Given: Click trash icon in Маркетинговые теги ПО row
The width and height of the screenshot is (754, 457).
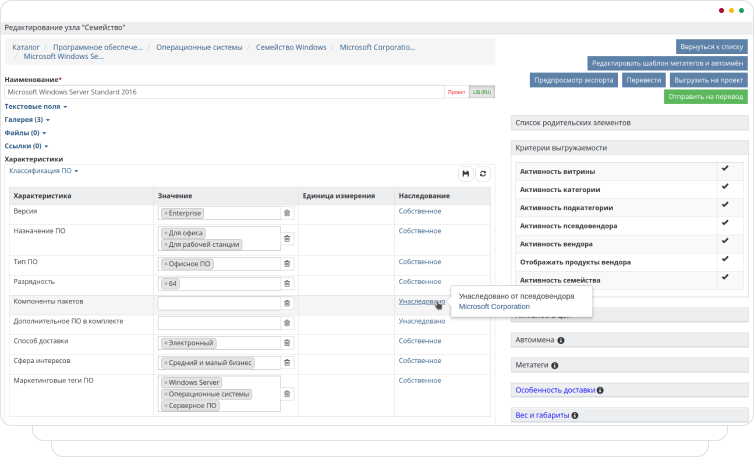Looking at the screenshot, I should click(287, 394).
